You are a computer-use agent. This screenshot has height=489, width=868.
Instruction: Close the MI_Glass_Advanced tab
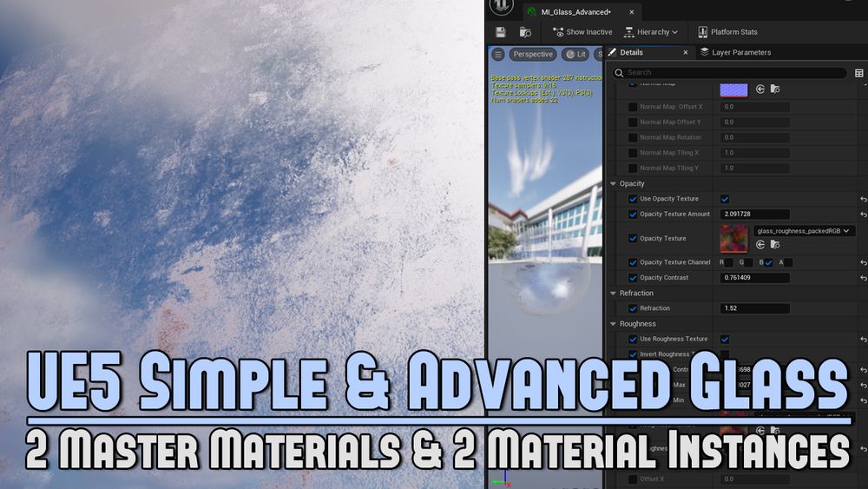[x=632, y=11]
